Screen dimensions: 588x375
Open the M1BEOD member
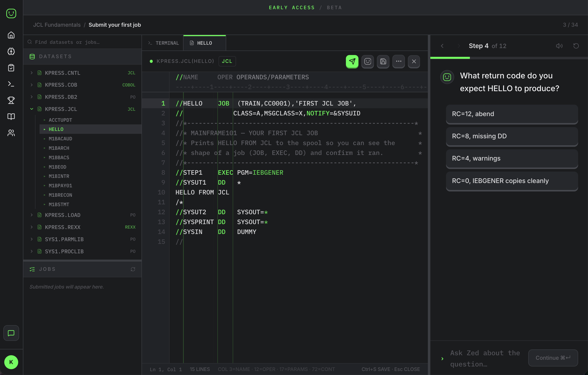[90, 167]
